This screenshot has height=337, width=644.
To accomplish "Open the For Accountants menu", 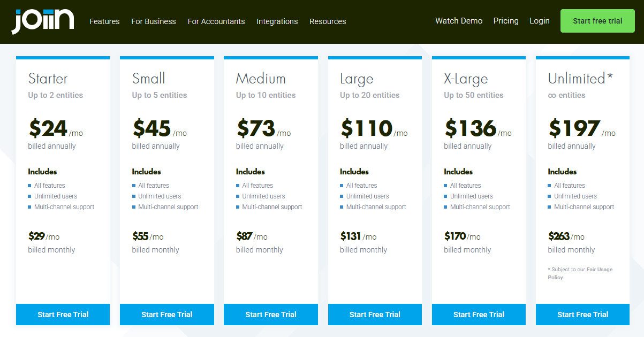I will (216, 21).
